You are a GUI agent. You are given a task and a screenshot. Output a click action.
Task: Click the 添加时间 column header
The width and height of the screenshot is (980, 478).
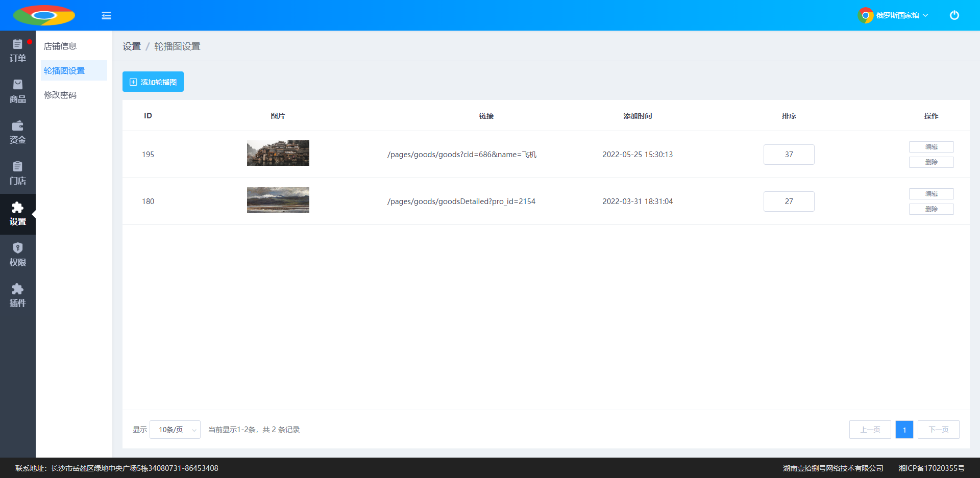[638, 116]
